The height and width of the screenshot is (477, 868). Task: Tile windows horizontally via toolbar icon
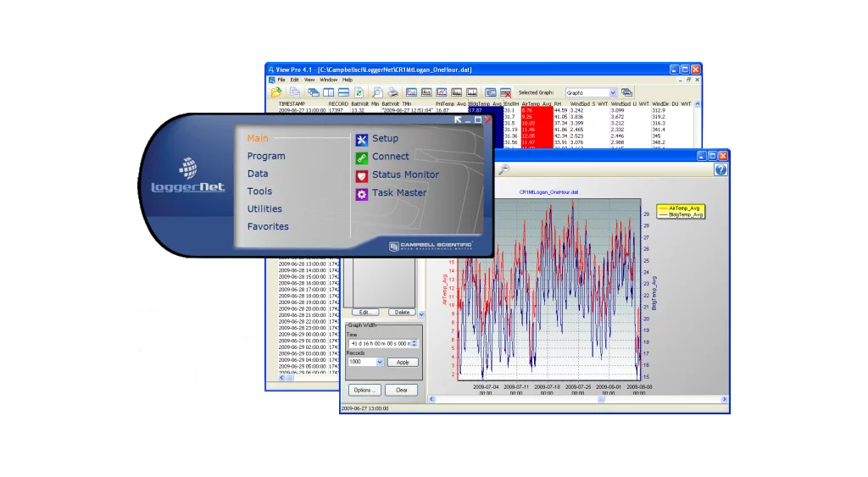coord(344,92)
